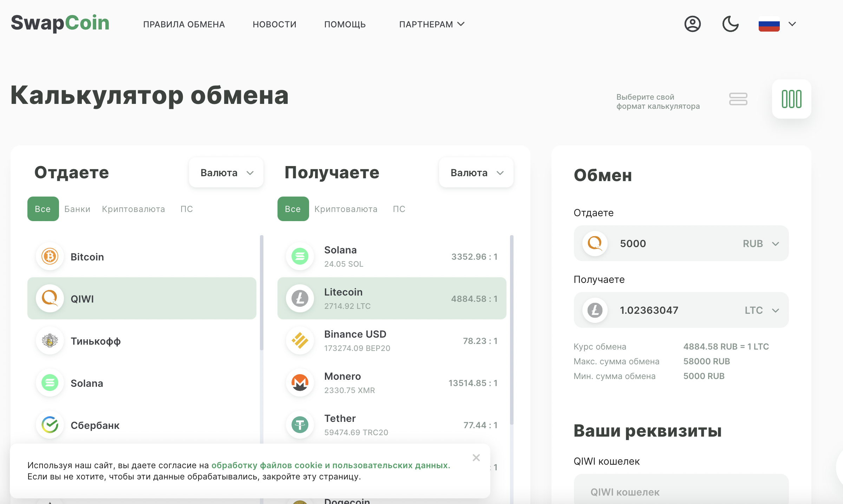Open the ПРАВИЛА ОБМЕНА page
Viewport: 843px width, 504px height.
click(184, 24)
